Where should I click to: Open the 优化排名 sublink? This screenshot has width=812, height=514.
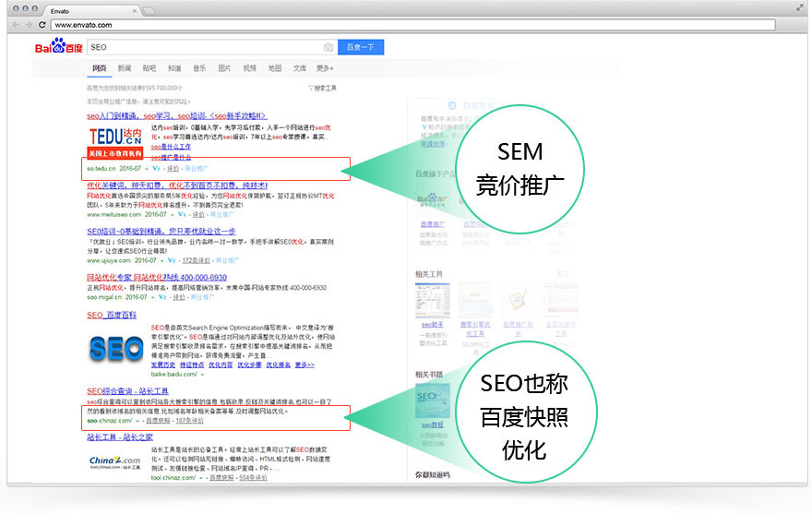pyautogui.click(x=278, y=365)
